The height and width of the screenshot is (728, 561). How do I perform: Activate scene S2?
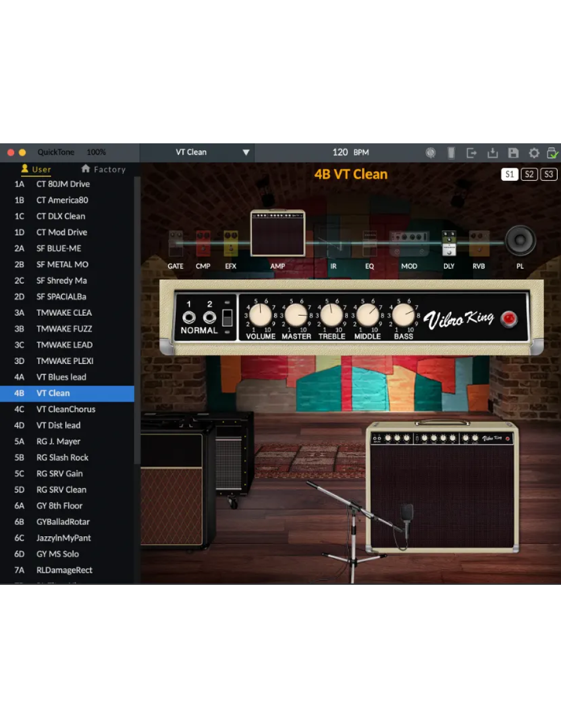point(529,174)
